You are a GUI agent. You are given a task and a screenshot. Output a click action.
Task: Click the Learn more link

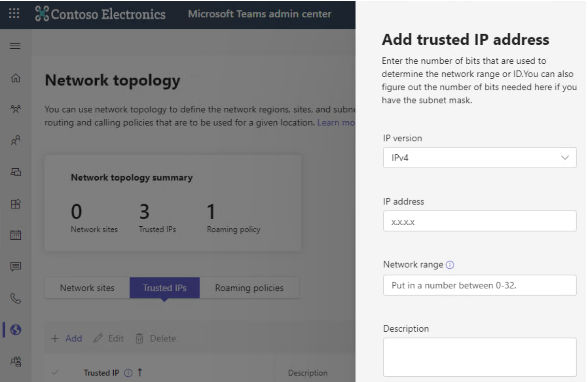coord(336,123)
